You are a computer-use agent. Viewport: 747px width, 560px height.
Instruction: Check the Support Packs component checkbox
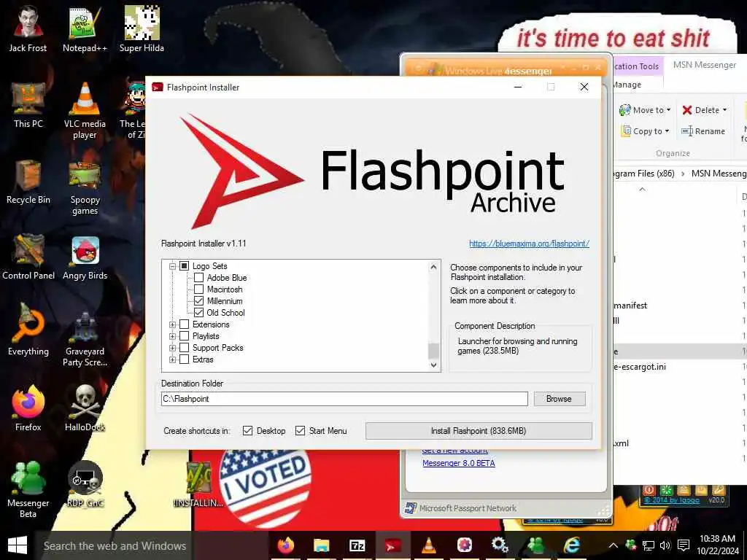(x=185, y=348)
